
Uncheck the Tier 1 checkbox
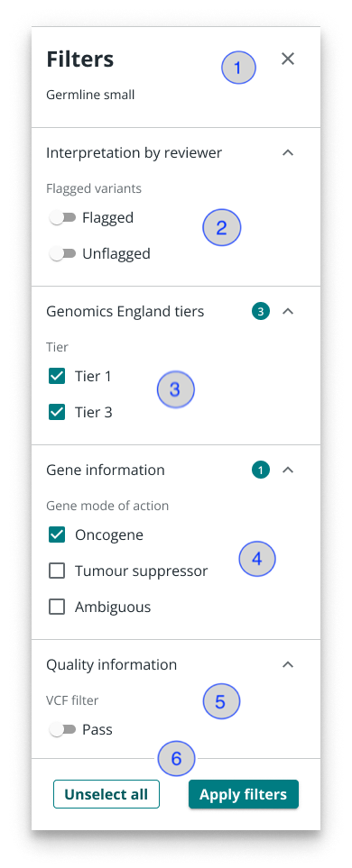[57, 377]
